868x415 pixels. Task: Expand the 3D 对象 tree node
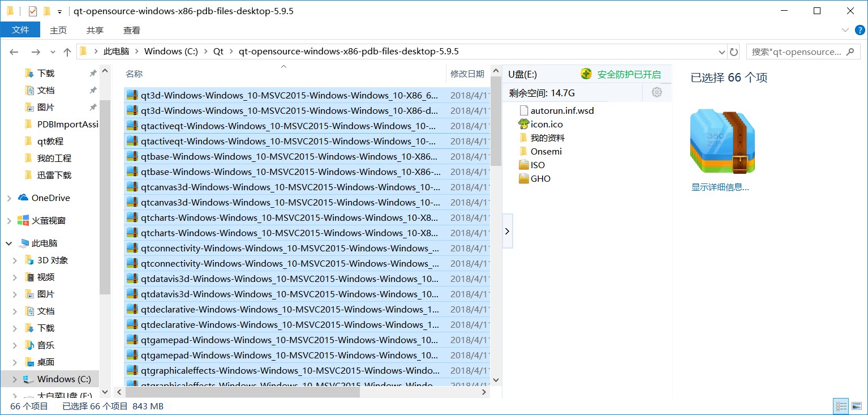click(15, 260)
